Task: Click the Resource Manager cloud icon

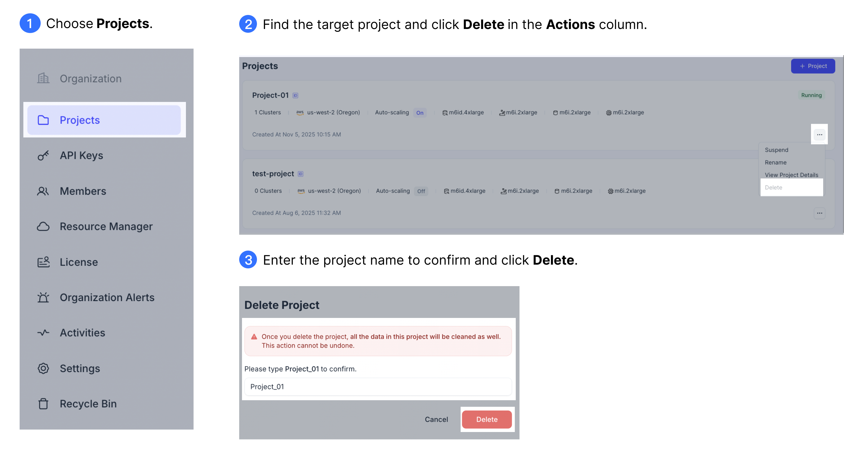Action: tap(43, 226)
